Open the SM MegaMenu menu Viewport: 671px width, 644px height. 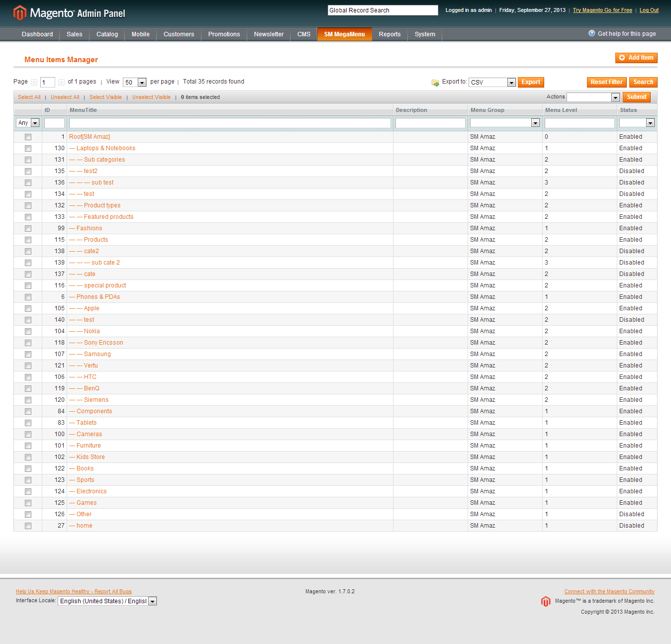tap(345, 34)
